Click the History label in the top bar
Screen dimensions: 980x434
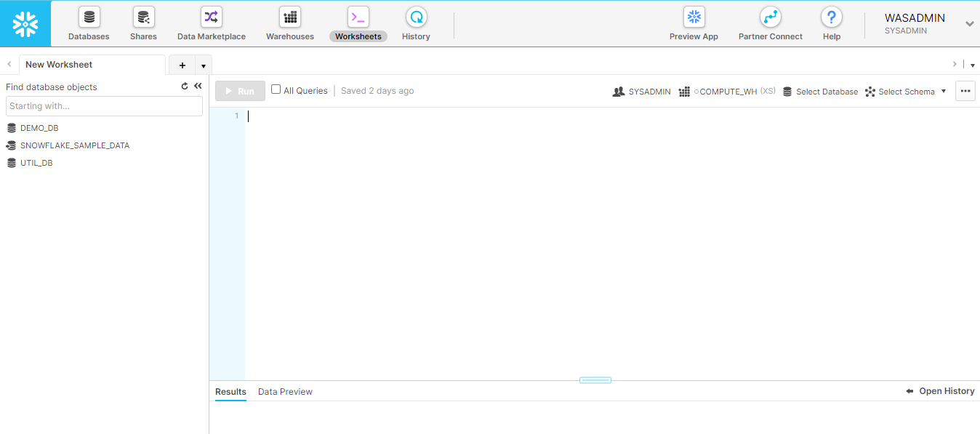(x=416, y=36)
